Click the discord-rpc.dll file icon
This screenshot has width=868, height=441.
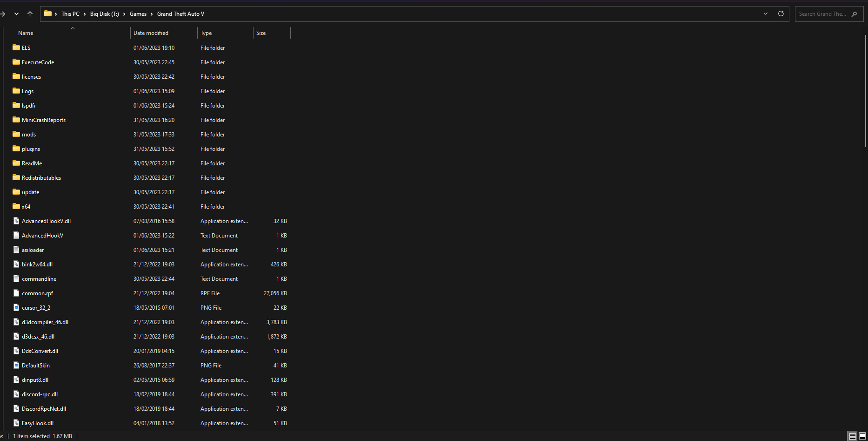[x=16, y=394]
